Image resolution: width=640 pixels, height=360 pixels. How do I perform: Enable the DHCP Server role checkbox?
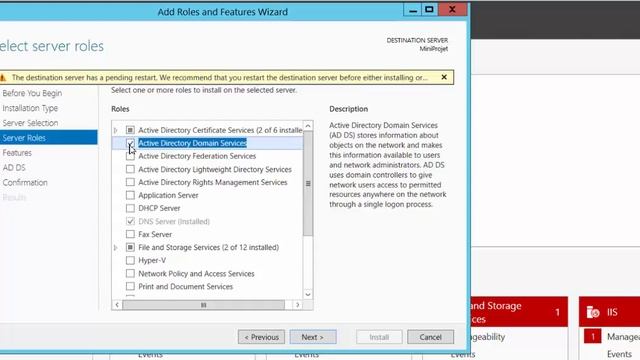click(130, 208)
